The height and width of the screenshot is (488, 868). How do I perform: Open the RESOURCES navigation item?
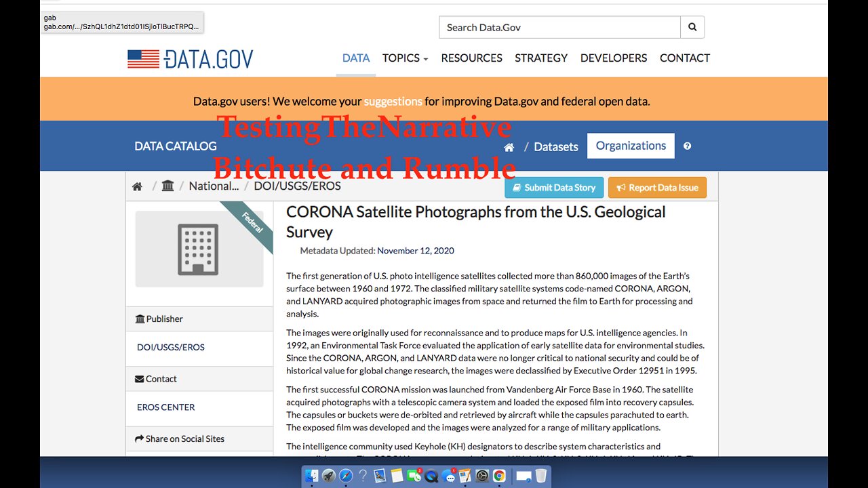click(x=471, y=58)
